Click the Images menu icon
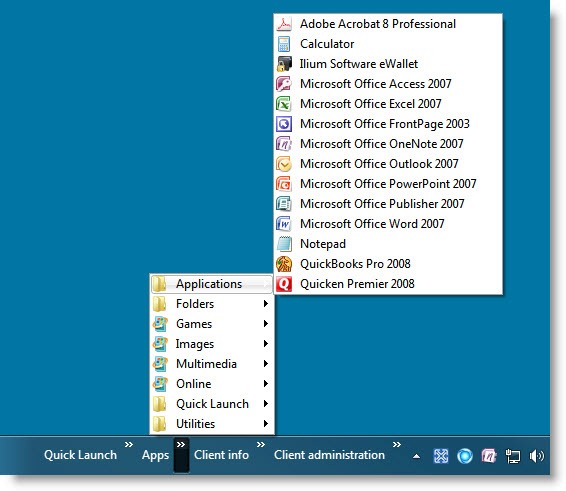This screenshot has height=491, width=566. [160, 344]
